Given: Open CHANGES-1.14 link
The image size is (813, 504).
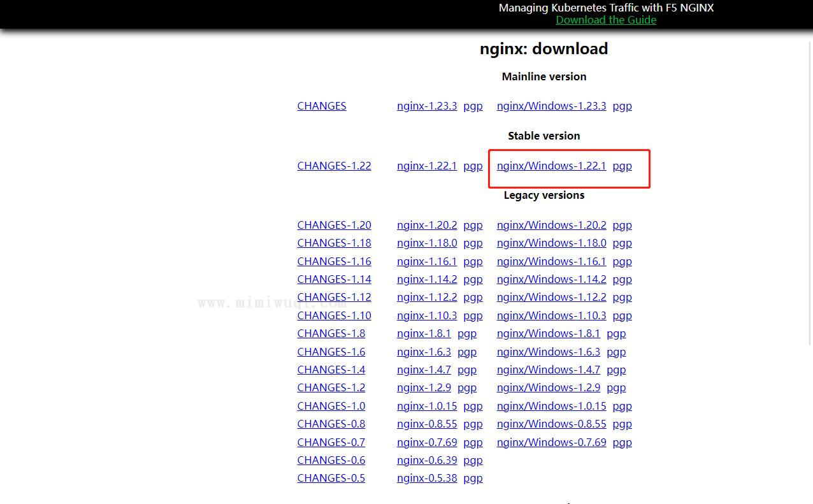Looking at the screenshot, I should pos(334,279).
